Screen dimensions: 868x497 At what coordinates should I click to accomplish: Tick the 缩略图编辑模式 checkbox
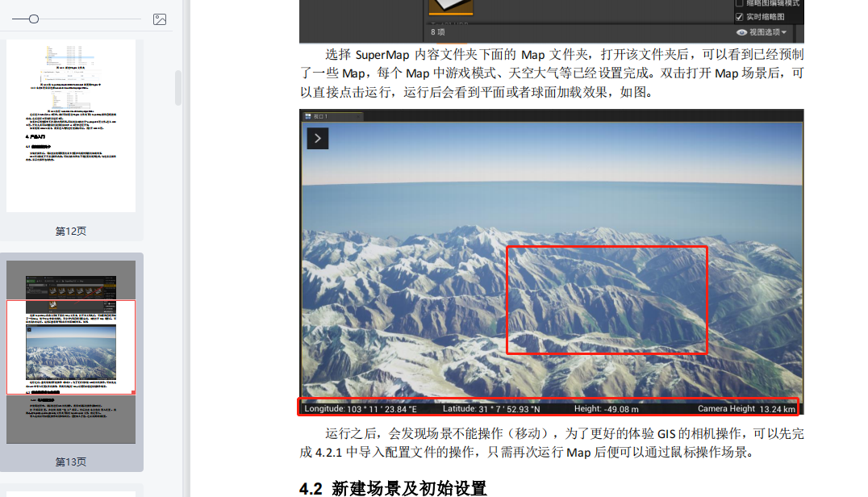(739, 2)
